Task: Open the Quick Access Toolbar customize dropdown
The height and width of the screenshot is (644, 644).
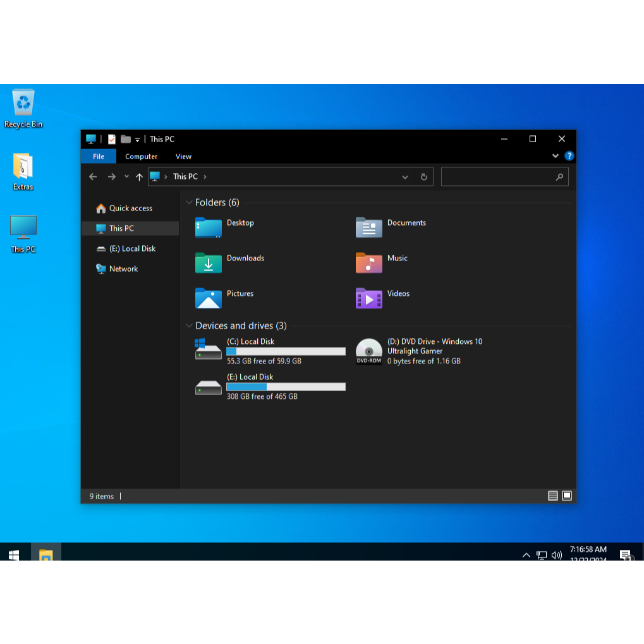Action: [x=138, y=140]
